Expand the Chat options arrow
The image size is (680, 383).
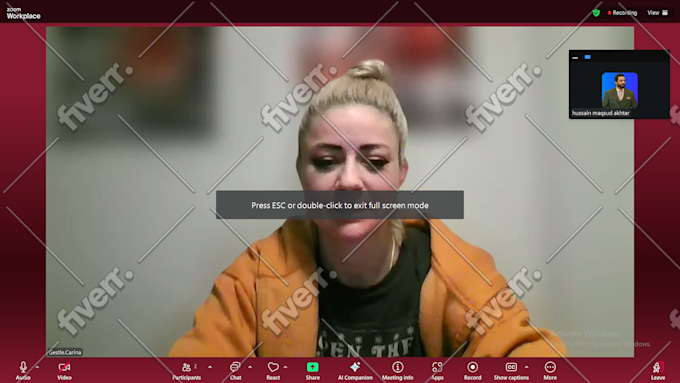250,367
